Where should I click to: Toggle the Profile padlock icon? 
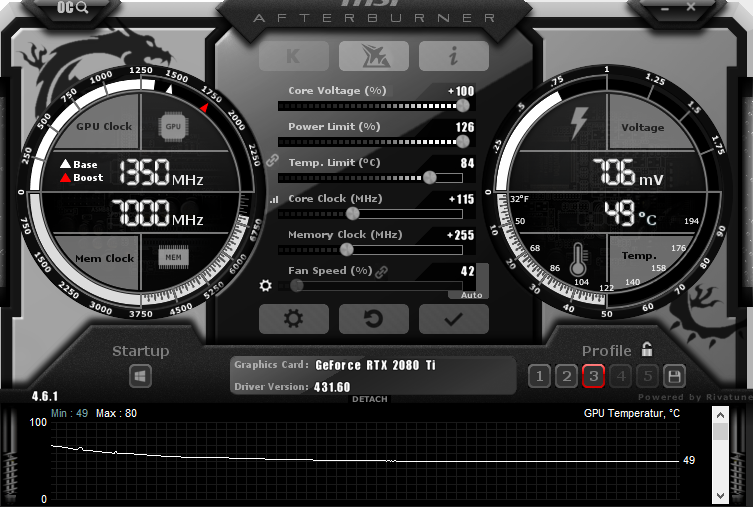coord(647,350)
